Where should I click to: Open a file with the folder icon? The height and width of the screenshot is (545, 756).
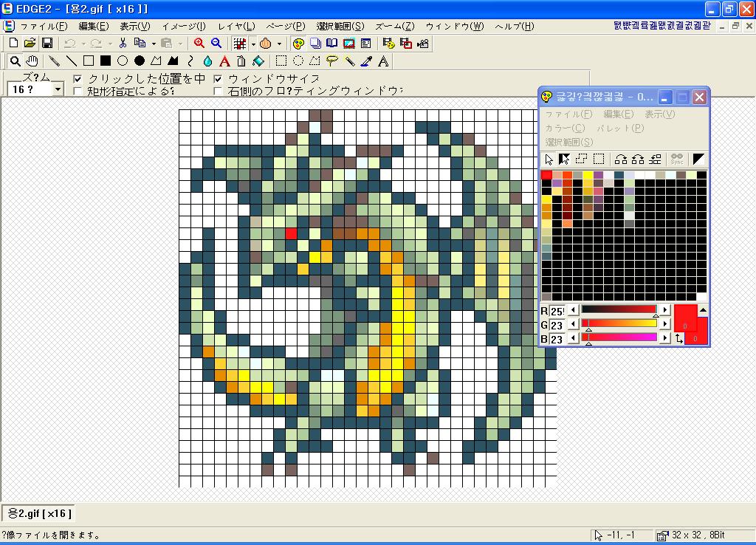coord(30,44)
